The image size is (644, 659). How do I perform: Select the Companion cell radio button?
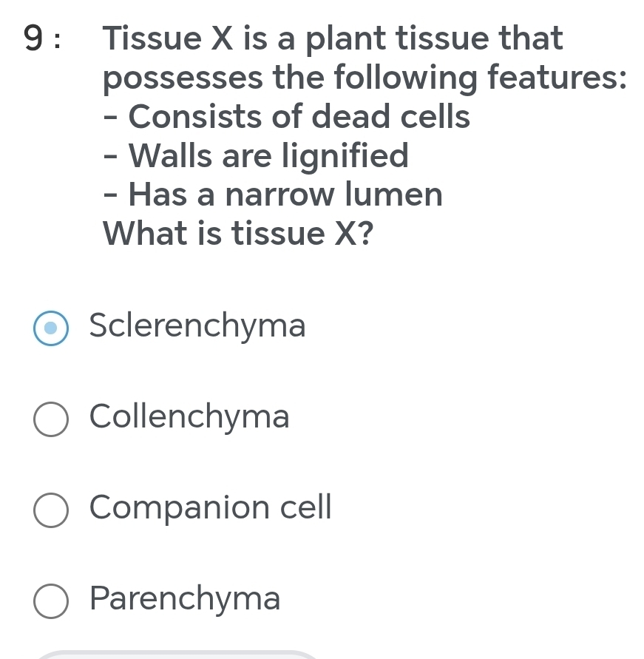[x=50, y=510]
